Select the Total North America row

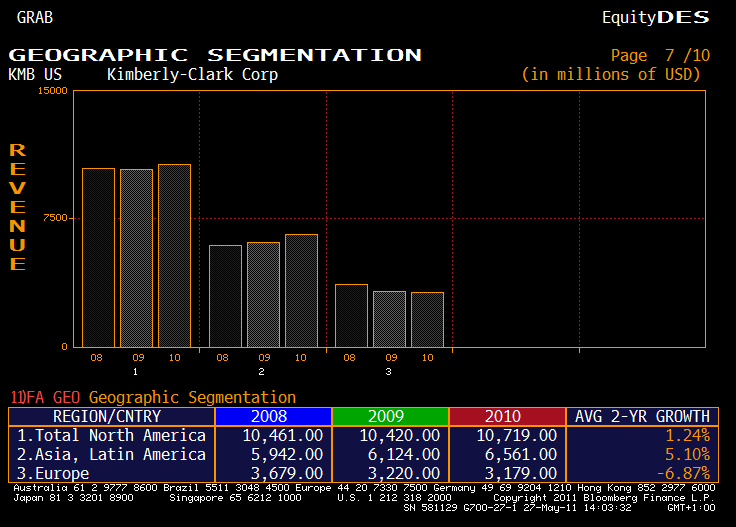[x=112, y=435]
